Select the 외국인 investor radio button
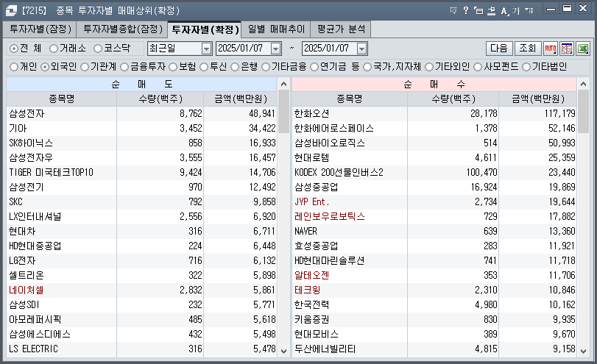This screenshot has height=364, width=597. pos(45,67)
